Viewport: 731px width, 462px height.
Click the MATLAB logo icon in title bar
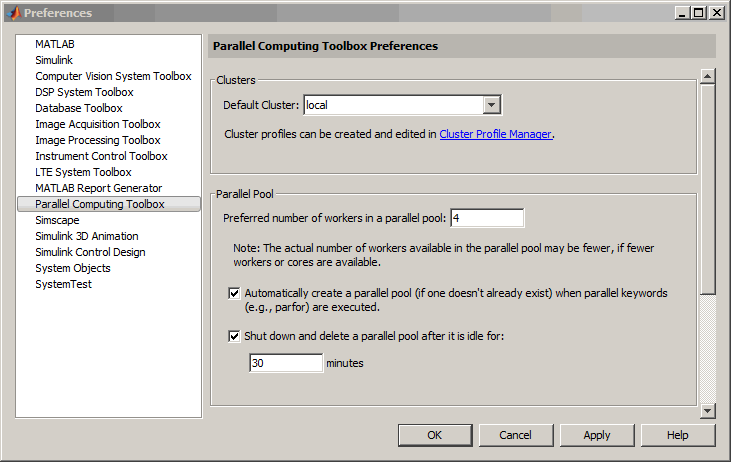[x=14, y=13]
